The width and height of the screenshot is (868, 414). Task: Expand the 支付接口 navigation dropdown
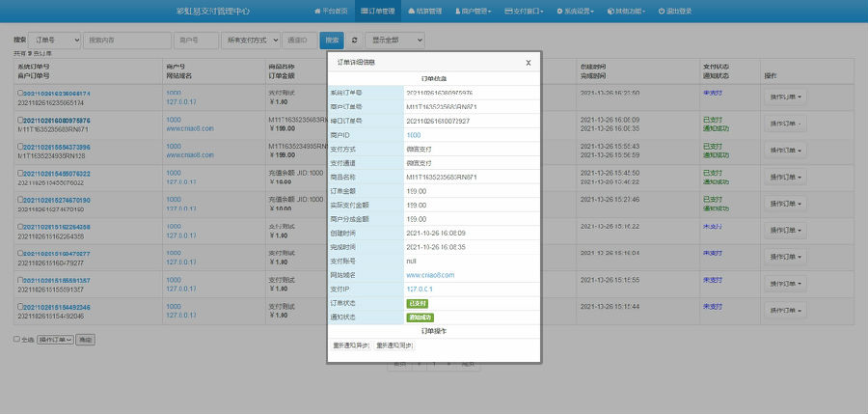point(524,11)
